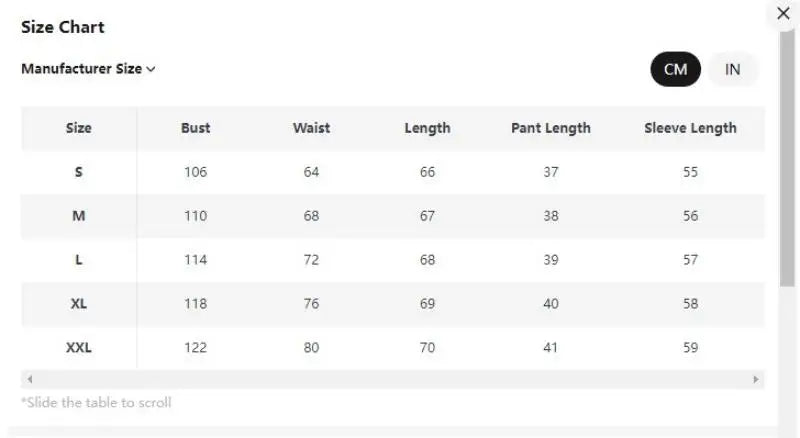Select the size S row label
This screenshot has width=800, height=438.
click(79, 172)
